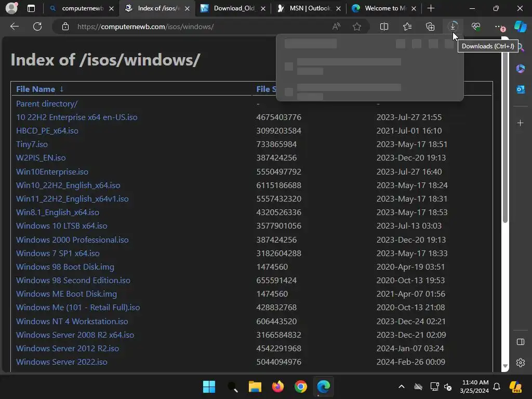Image resolution: width=532 pixels, height=399 pixels.
Task: Download HBCD_PE_x64.iso
Action: (x=47, y=130)
